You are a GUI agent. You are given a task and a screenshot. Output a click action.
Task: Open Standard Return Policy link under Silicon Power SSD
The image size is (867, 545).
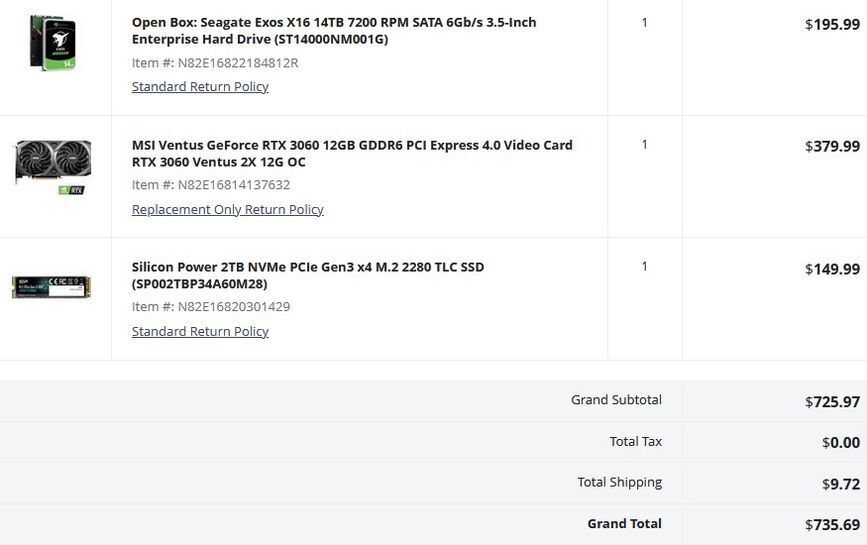click(200, 331)
